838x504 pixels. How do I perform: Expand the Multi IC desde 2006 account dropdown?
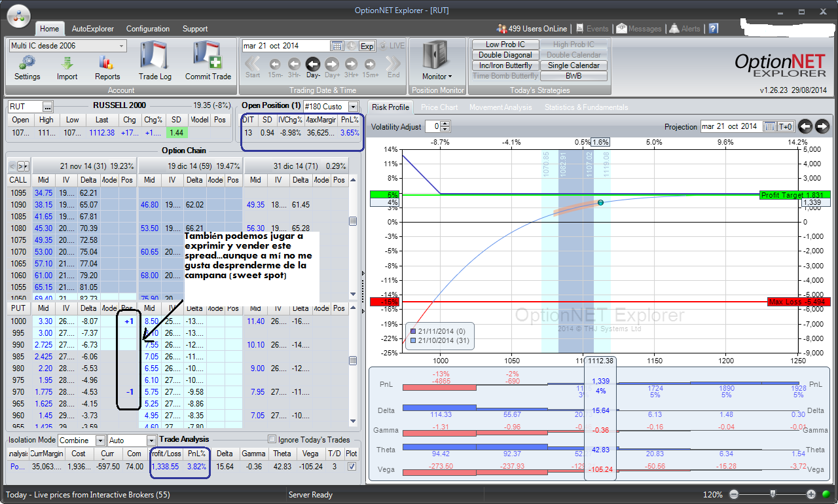pos(122,46)
